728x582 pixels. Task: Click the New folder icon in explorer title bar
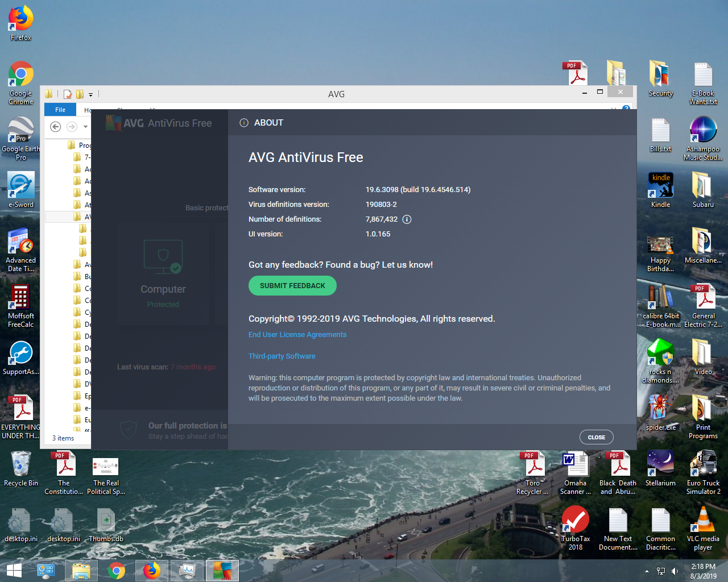(80, 94)
